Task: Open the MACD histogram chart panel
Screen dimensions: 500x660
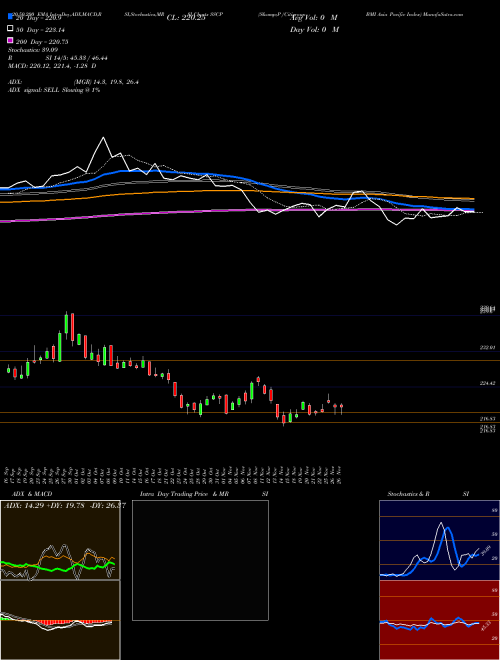Action: tap(60, 620)
